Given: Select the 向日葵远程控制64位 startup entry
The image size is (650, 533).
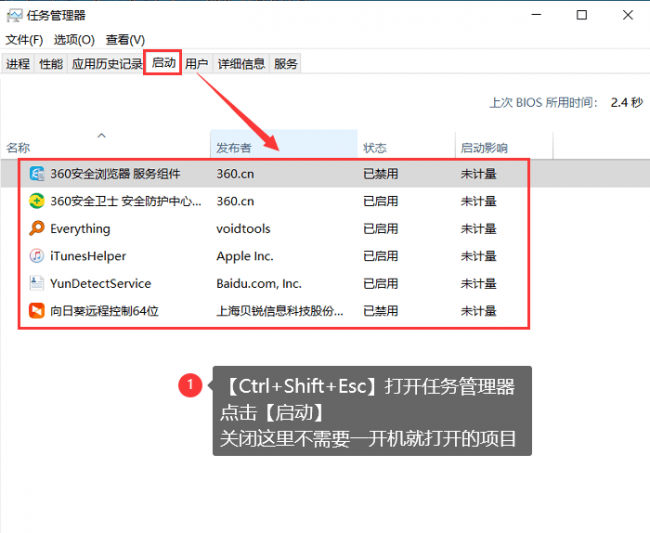Looking at the screenshot, I should [104, 310].
